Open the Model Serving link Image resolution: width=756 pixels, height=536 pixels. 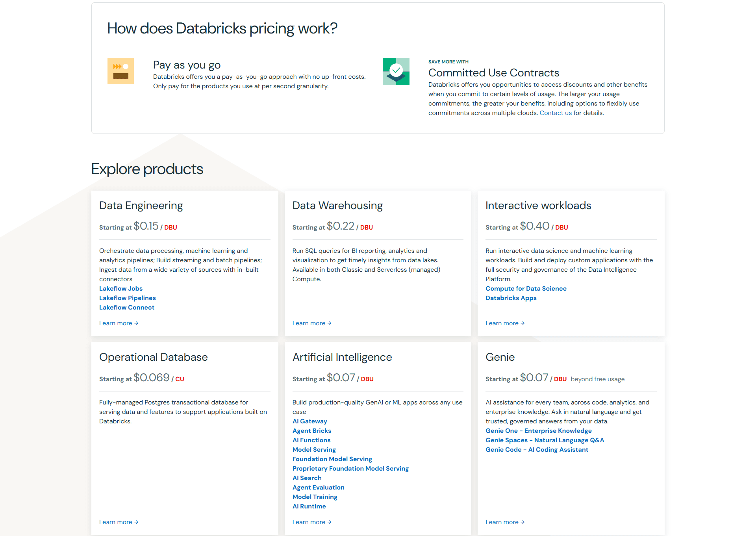pos(314,450)
